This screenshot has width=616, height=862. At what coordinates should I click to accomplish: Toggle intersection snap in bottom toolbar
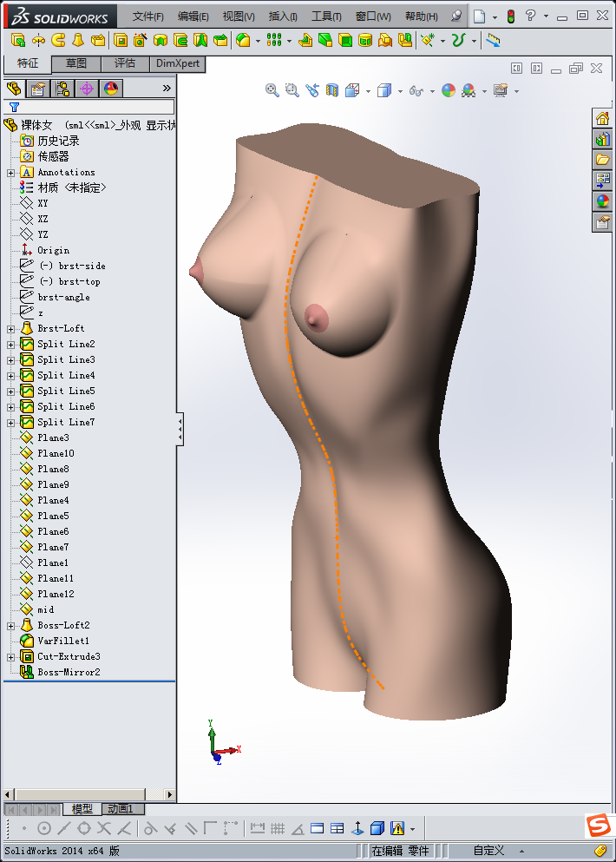104,828
